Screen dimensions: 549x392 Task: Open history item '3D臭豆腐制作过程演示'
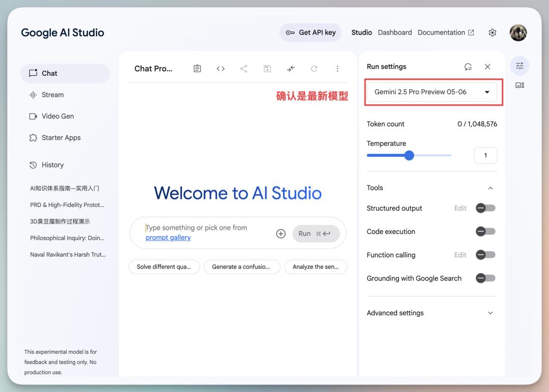click(x=60, y=221)
